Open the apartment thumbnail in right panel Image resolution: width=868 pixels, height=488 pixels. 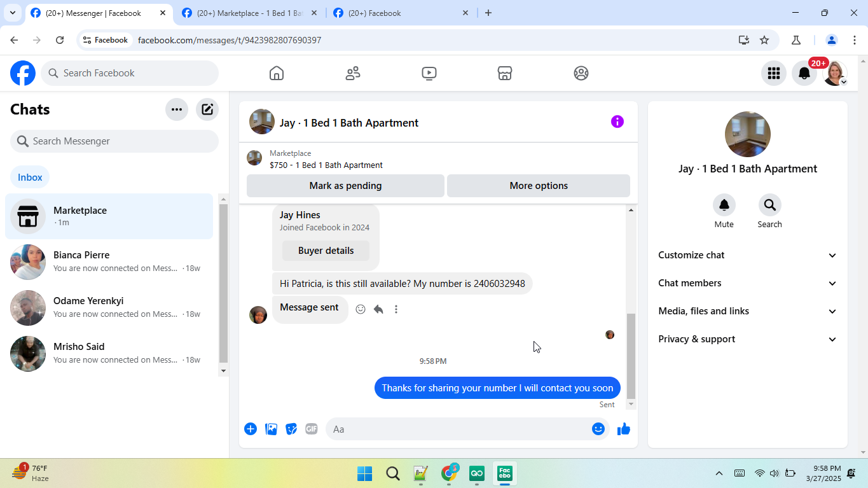[x=748, y=134]
